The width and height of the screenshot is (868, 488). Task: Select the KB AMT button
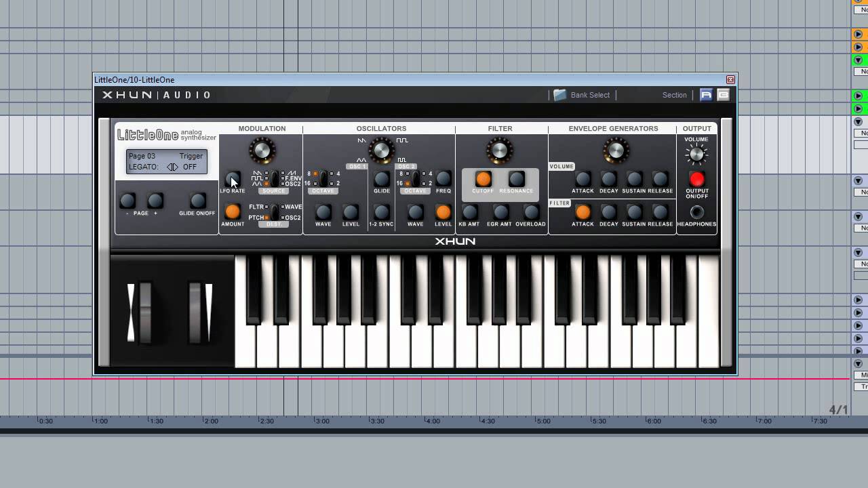(x=469, y=212)
